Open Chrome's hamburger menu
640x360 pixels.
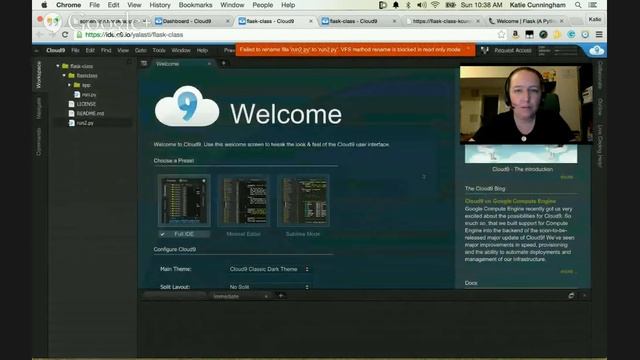tap(599, 35)
